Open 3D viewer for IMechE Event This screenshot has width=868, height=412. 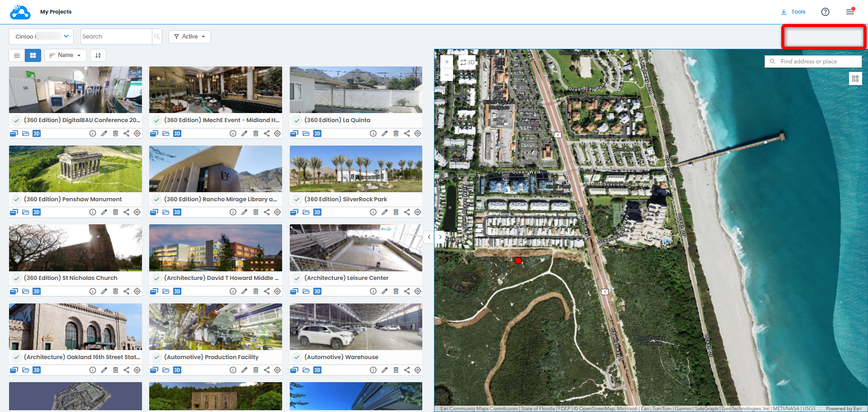(177, 133)
